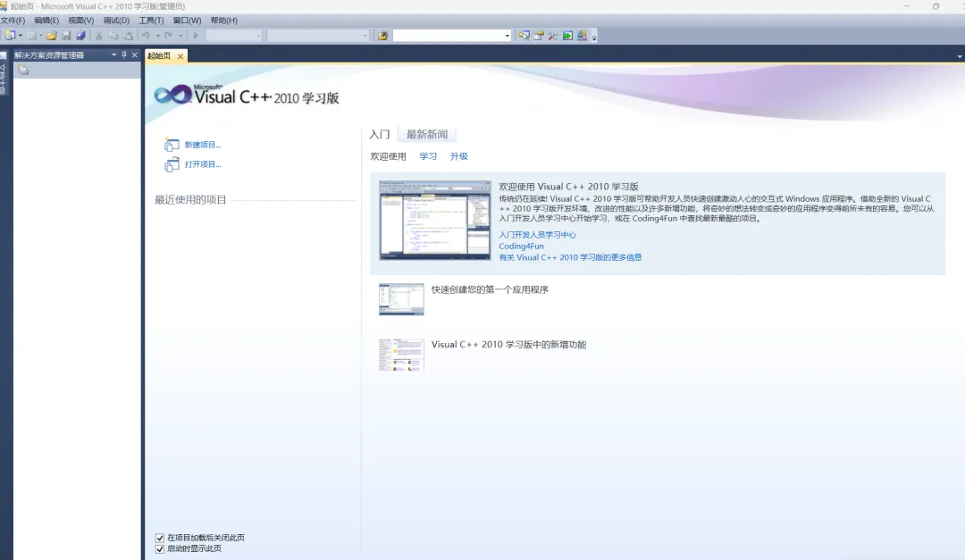Uncheck 启动时显示此页 checkbox
The height and width of the screenshot is (560, 965).
pyautogui.click(x=160, y=549)
